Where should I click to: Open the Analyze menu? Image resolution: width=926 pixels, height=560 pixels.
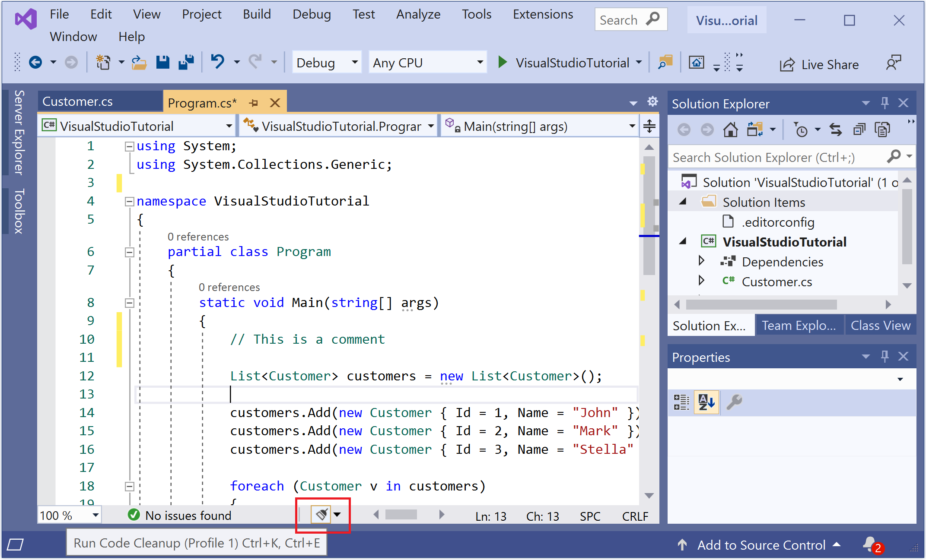418,14
